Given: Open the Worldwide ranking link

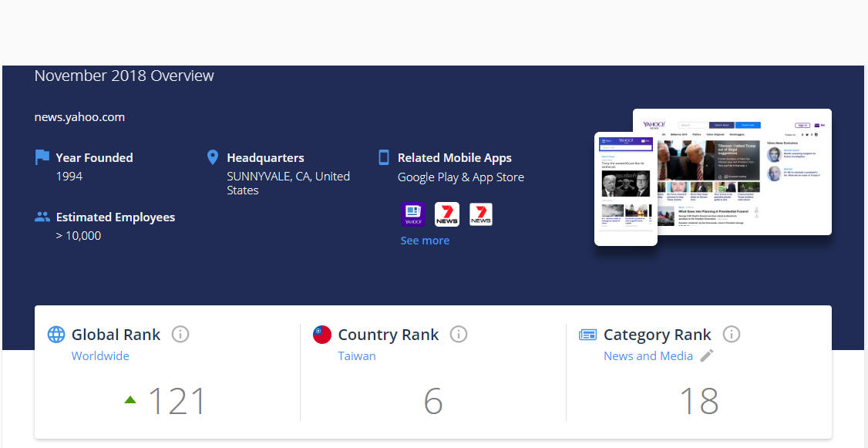Looking at the screenshot, I should (x=100, y=356).
